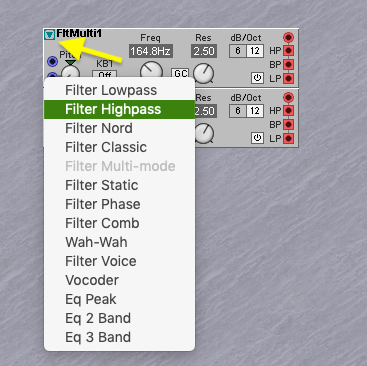This screenshot has width=367, height=366.
Task: Click the Res knob on FltMulti1
Action: [x=204, y=74]
